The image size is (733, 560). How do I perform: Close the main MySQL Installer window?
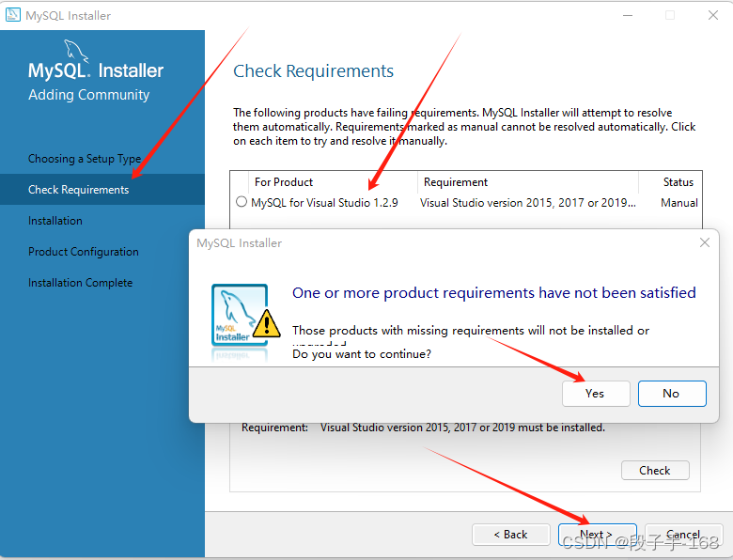[713, 15]
